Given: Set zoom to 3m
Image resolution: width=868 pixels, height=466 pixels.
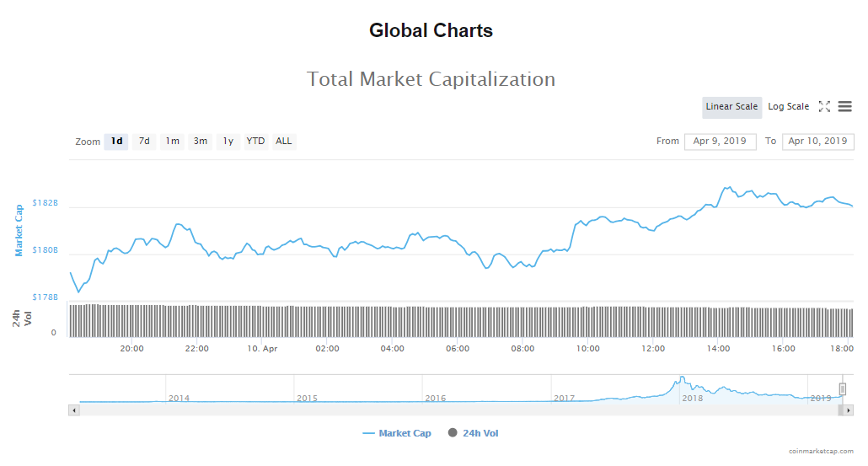Looking at the screenshot, I should click(x=201, y=142).
